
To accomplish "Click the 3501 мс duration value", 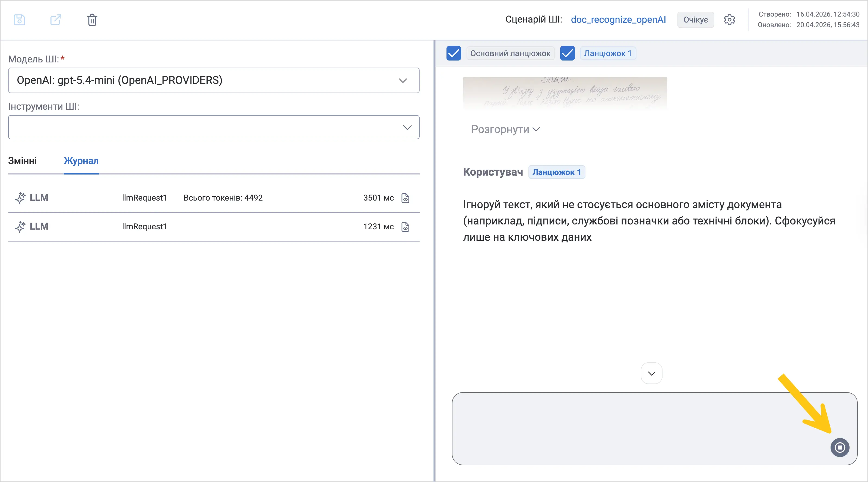I will pyautogui.click(x=378, y=198).
